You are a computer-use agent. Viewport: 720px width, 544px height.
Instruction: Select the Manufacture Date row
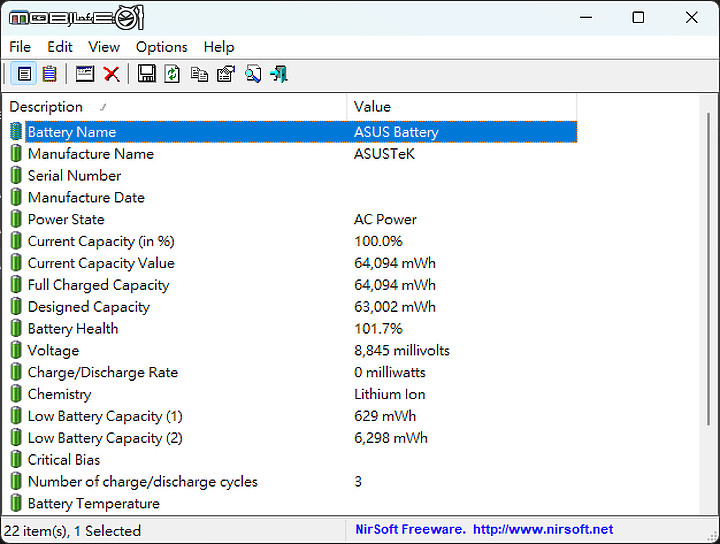(x=293, y=197)
